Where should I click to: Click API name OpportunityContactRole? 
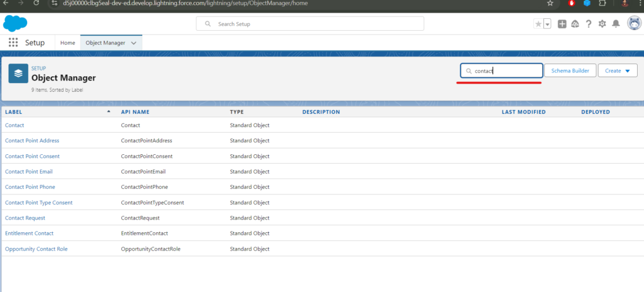point(151,249)
